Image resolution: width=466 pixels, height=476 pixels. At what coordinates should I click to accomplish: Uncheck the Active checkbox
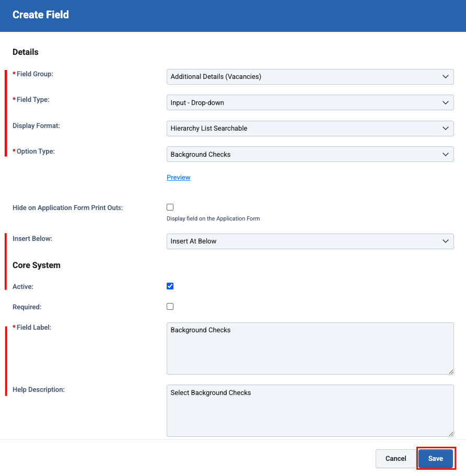170,285
